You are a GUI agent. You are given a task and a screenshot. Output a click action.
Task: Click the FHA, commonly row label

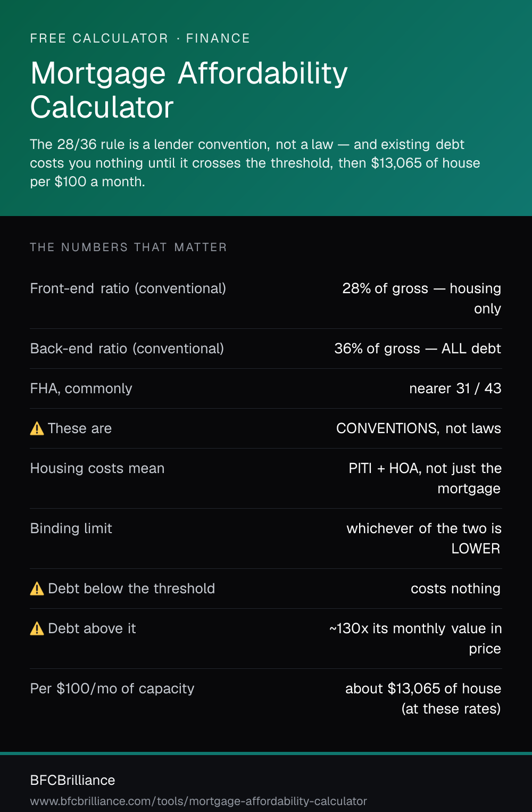point(81,388)
